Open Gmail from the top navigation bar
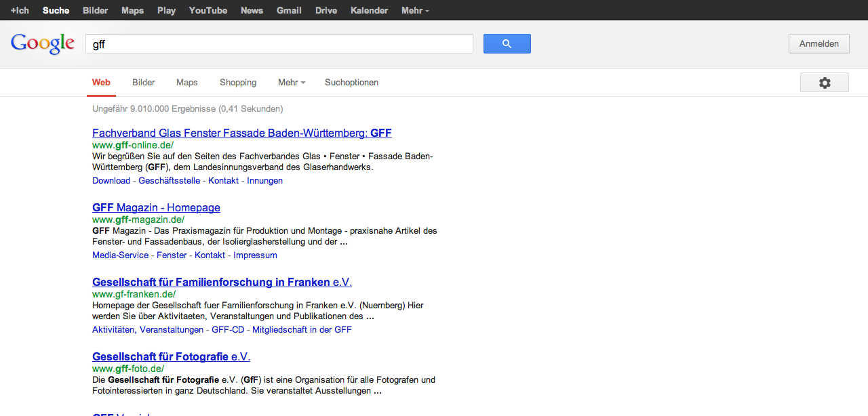The image size is (868, 416). point(289,10)
